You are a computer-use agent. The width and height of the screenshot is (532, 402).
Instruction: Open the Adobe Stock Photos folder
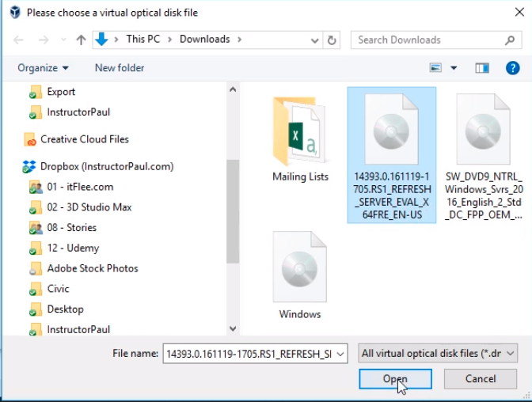tap(92, 268)
